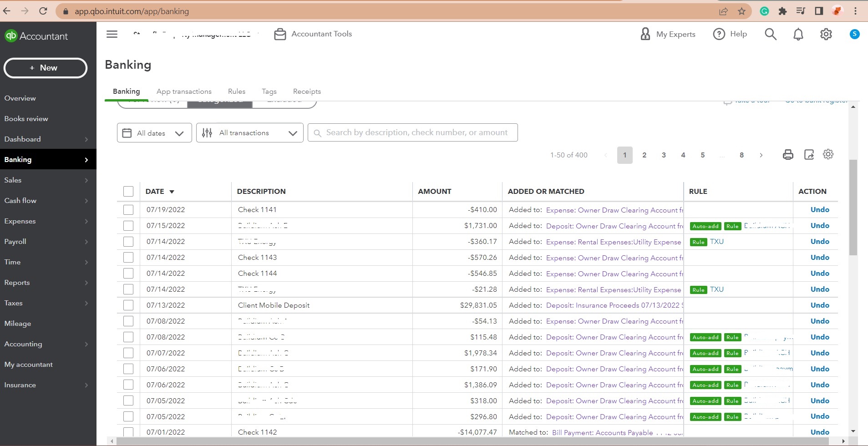Click the transaction search field

413,132
